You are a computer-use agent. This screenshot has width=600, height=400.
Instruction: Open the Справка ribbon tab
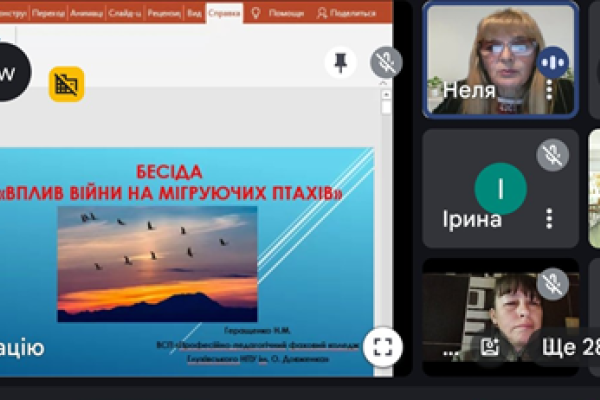[225, 14]
